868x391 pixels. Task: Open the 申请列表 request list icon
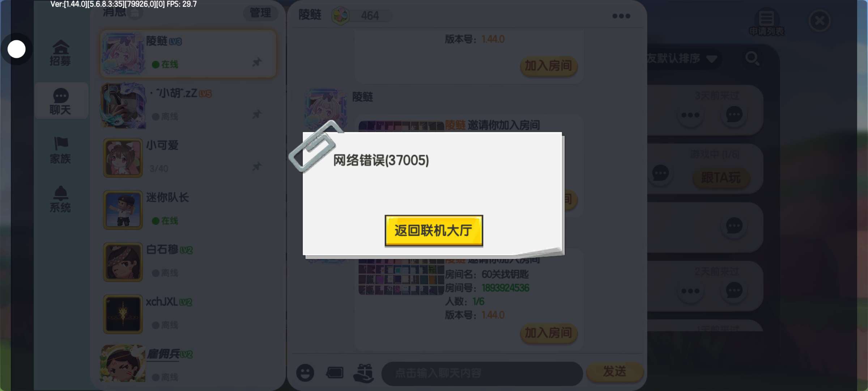pos(766,22)
